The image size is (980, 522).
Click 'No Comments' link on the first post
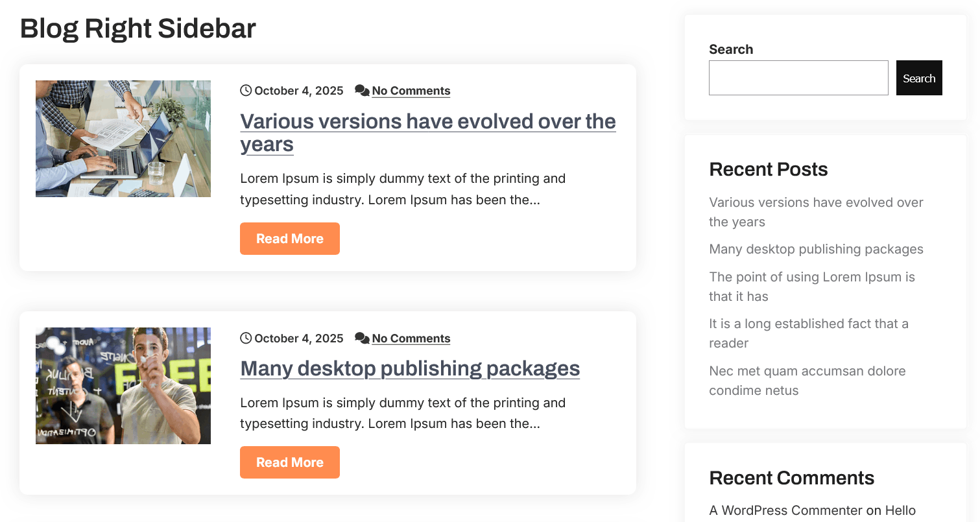click(411, 91)
